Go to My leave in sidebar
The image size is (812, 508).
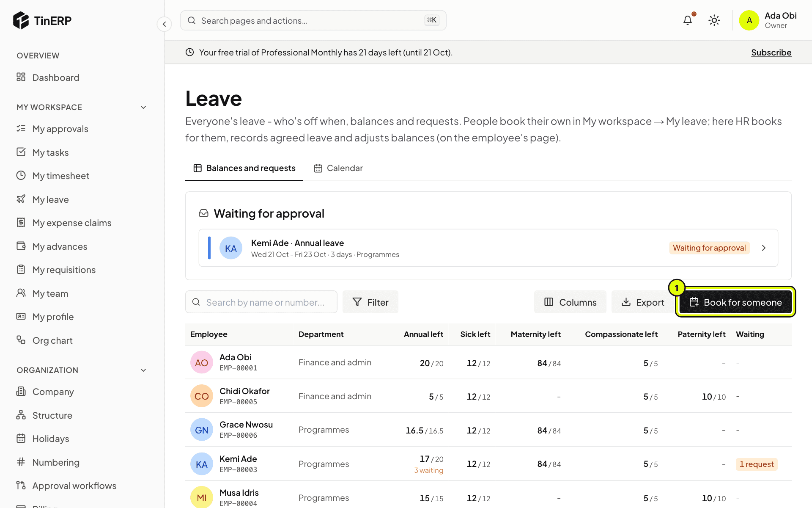click(x=50, y=199)
